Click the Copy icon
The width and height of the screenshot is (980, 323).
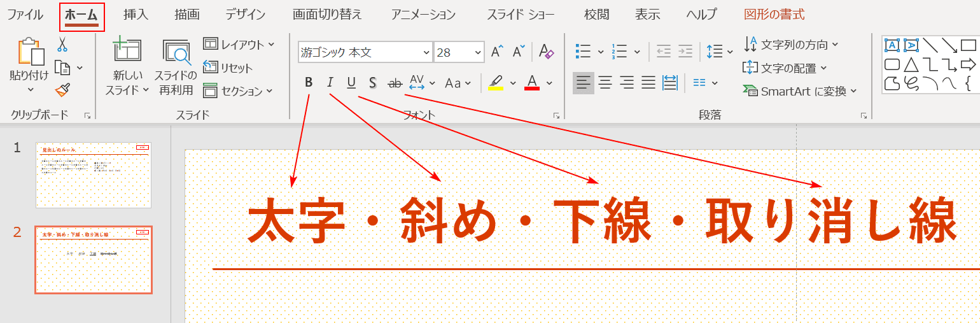pyautogui.click(x=62, y=67)
